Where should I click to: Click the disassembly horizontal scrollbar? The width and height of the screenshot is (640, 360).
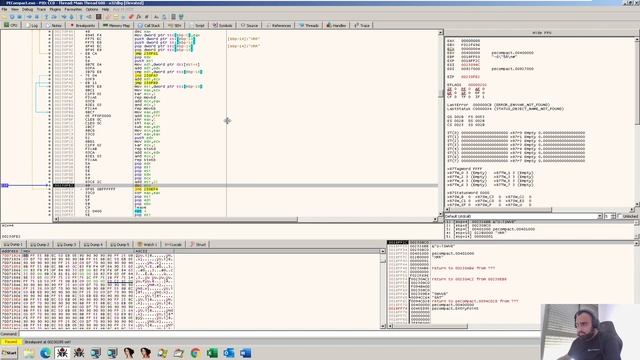point(246,219)
